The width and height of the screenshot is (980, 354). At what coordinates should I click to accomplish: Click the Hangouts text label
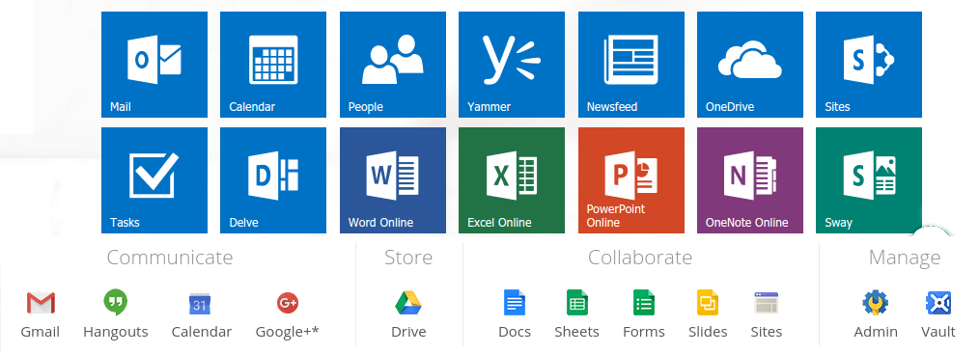point(116,332)
